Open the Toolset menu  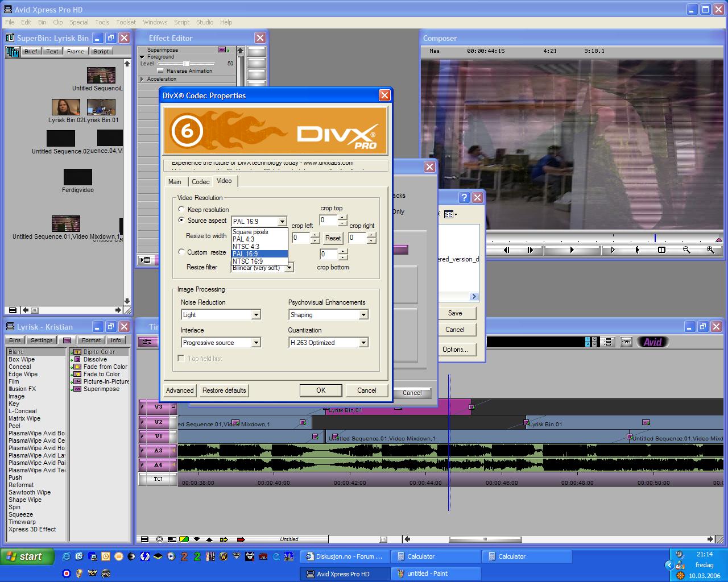click(x=126, y=22)
